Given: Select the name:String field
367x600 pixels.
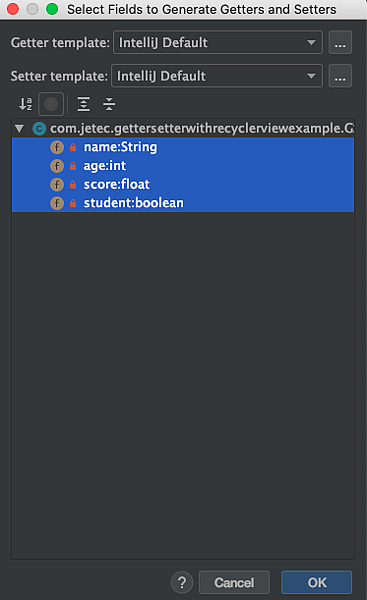Looking at the screenshot, I should tap(183, 147).
